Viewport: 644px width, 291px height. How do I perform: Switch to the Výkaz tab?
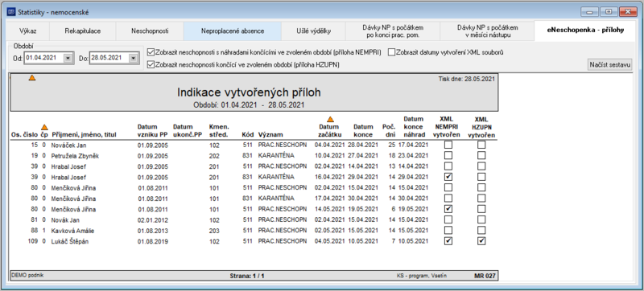click(x=28, y=31)
